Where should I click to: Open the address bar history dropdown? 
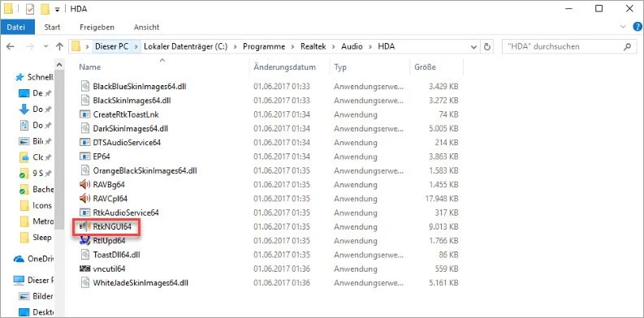(473, 46)
